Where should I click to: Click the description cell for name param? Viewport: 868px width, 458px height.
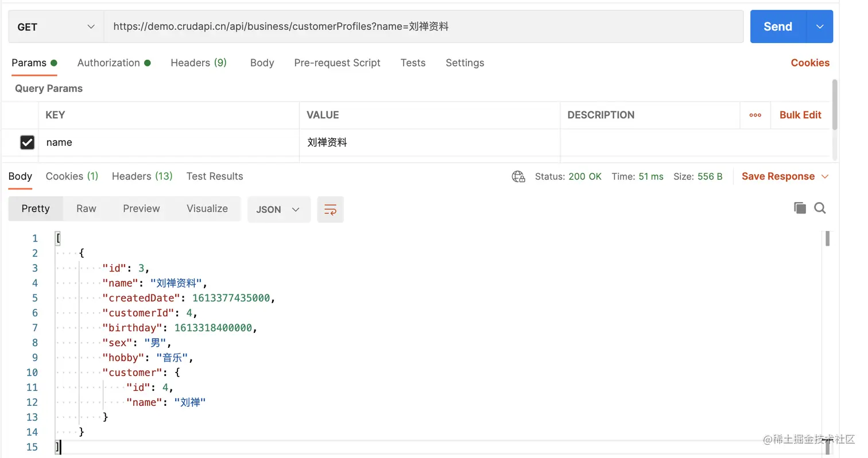[x=695, y=142]
